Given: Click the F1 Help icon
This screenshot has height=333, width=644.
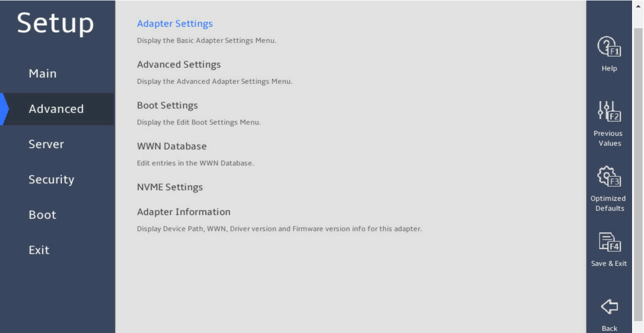Looking at the screenshot, I should point(609,47).
